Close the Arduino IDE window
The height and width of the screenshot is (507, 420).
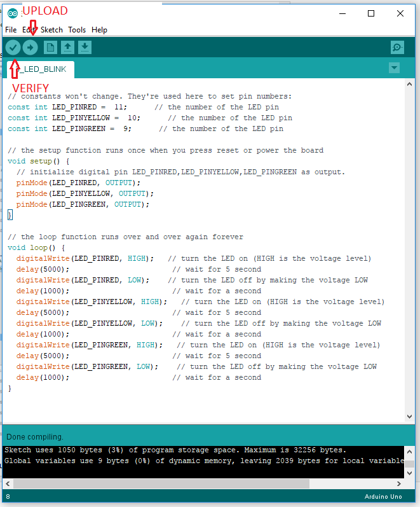click(x=400, y=13)
